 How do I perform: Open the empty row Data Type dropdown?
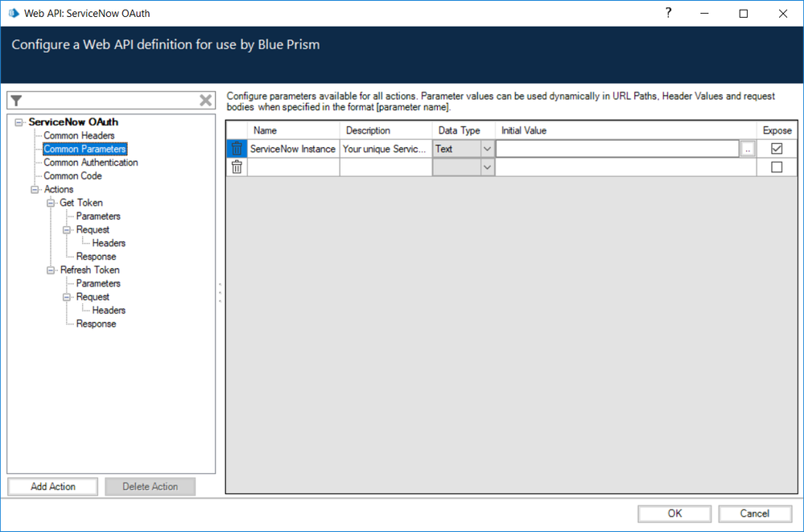[487, 167]
